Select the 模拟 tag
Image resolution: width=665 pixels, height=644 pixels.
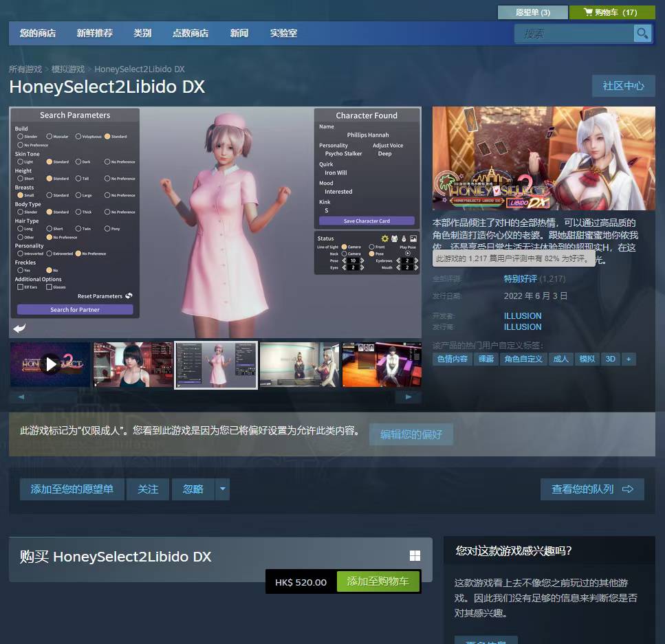587,359
